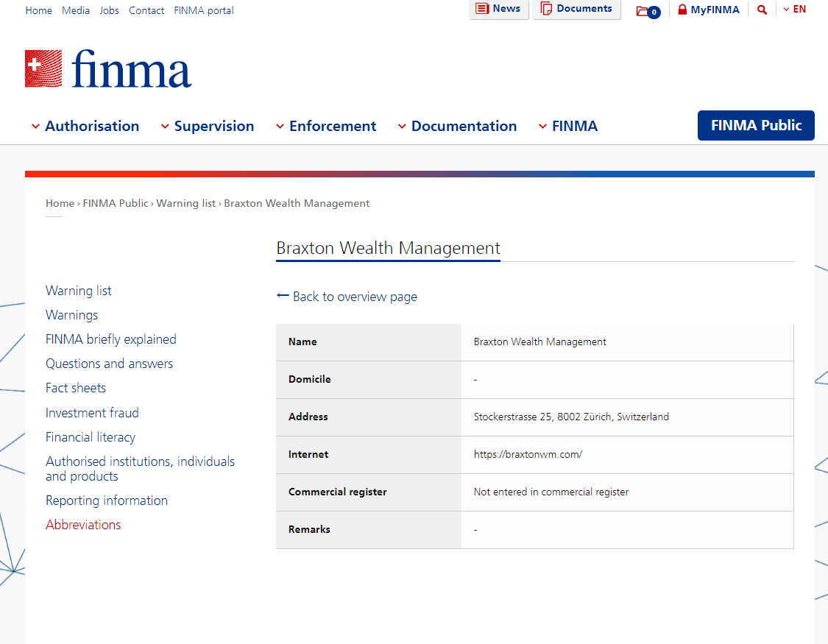Open the Documentation menu
Screen dimensions: 828x644
(x=457, y=126)
